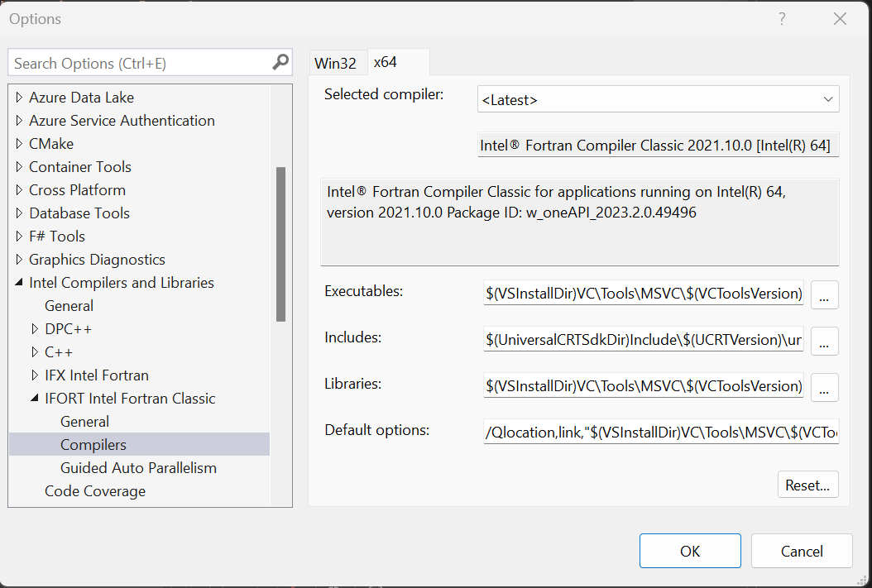Open the Selected compiler dropdown
Viewport: 872px width, 588px height.
point(658,99)
